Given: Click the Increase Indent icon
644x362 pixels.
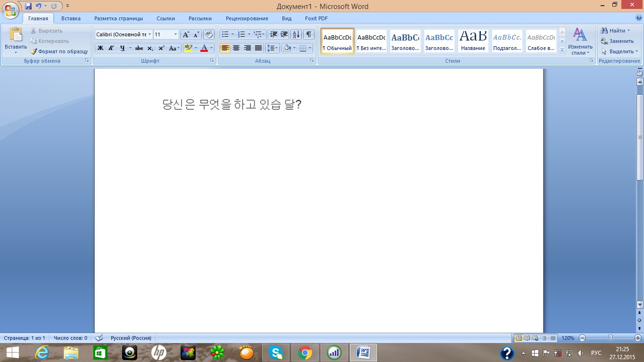Looking at the screenshot, I should 284,34.
